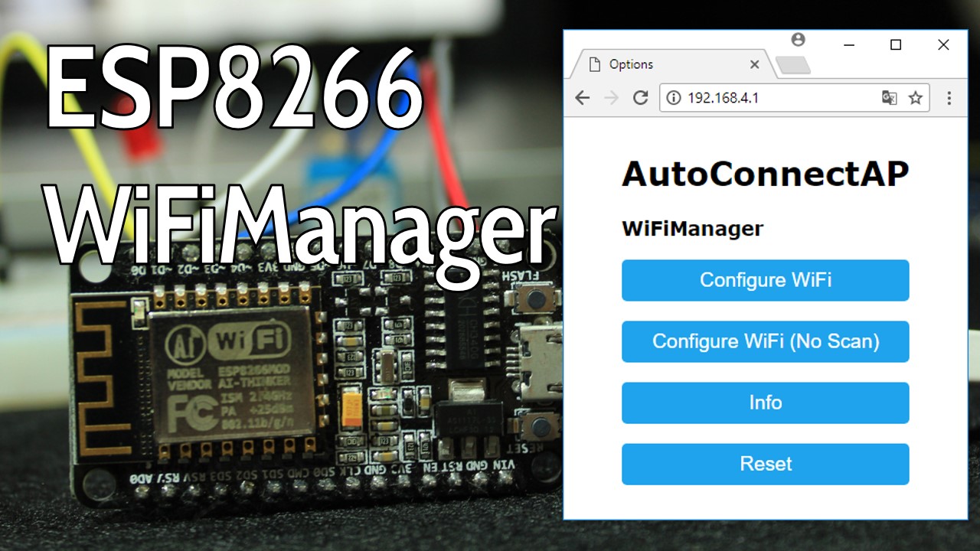The width and height of the screenshot is (980, 551).
Task: Click the AutoConnectAP heading text
Action: tap(766, 174)
